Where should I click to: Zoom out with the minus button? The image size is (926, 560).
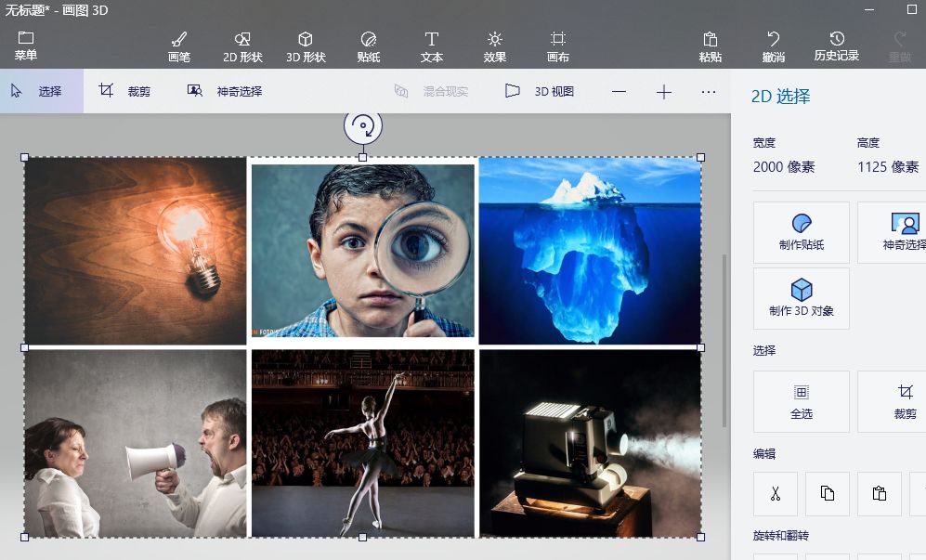pos(620,91)
